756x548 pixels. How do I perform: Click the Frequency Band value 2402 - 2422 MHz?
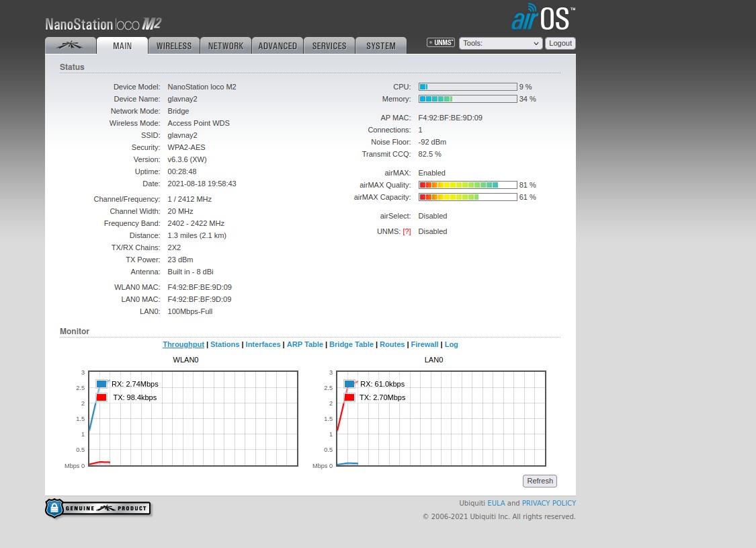(196, 223)
